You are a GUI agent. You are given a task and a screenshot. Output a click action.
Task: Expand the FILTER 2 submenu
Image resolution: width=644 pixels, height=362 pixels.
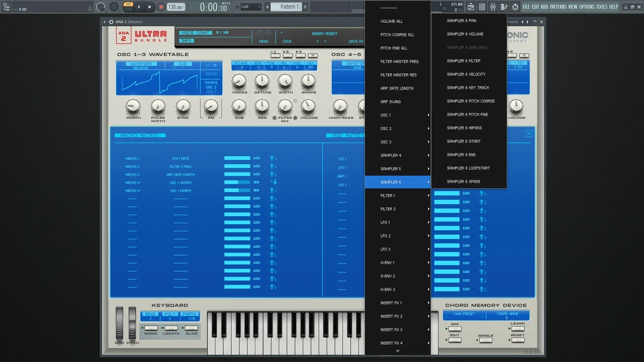click(x=398, y=209)
